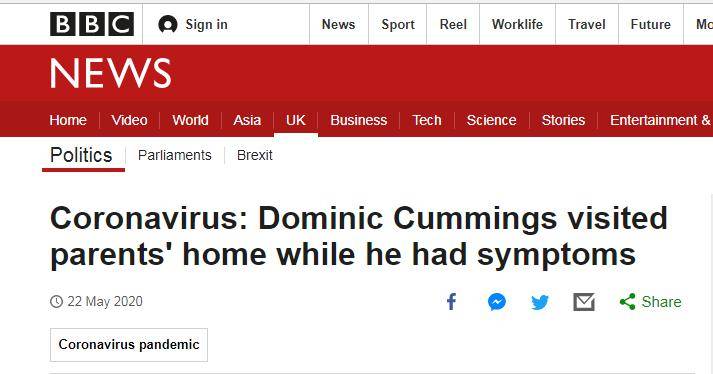Share article on Twitter
The image size is (713, 374).
pos(540,302)
